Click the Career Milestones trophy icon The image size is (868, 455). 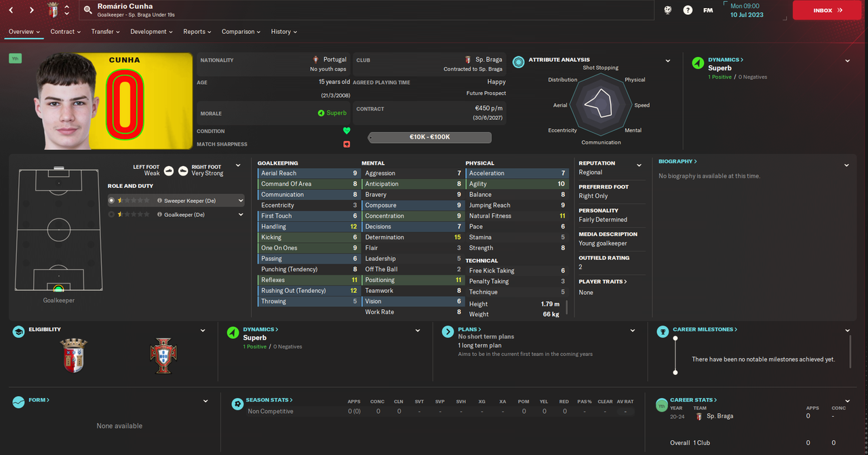coord(663,332)
